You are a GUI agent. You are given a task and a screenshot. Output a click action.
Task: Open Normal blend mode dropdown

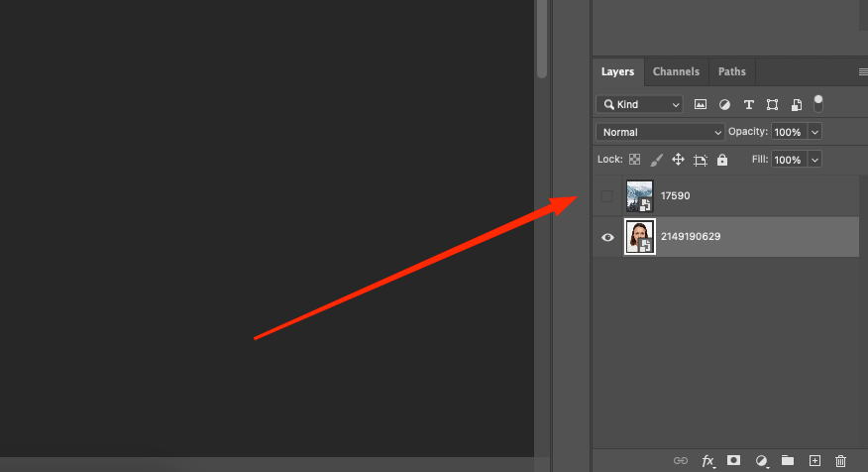pos(660,132)
